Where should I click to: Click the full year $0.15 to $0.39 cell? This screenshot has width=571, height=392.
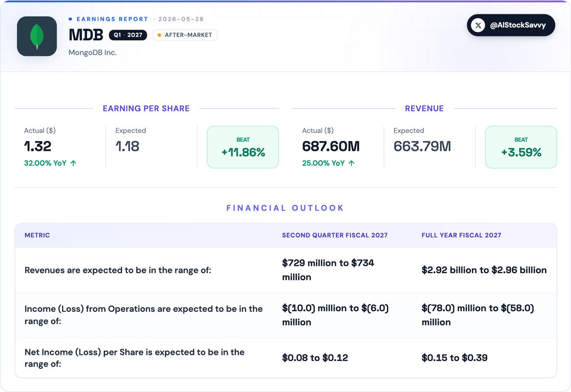click(x=454, y=358)
